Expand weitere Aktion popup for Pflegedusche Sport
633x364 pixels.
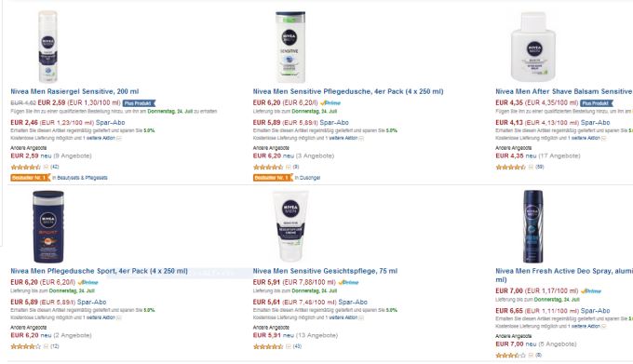tap(119, 318)
